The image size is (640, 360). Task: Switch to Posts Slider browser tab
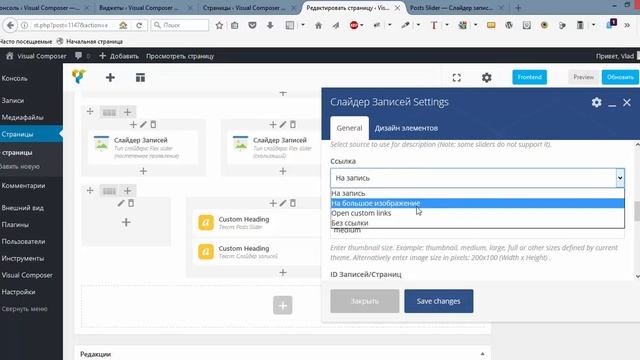click(x=456, y=8)
